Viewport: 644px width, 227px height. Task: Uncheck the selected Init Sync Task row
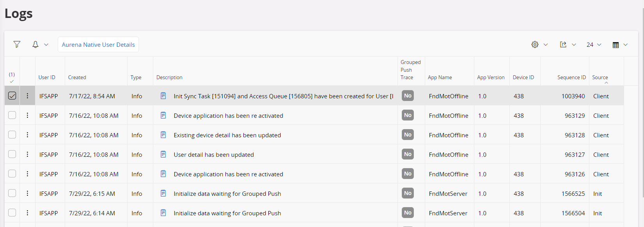click(x=12, y=96)
